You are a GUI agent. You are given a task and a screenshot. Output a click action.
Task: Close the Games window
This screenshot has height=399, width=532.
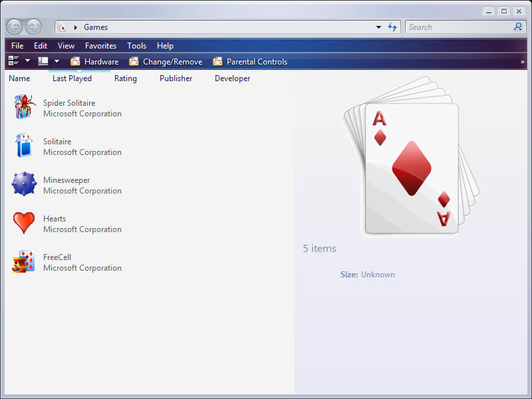click(x=519, y=11)
